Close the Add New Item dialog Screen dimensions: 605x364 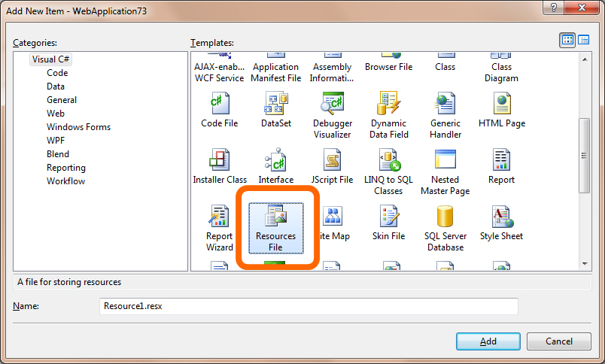582,8
